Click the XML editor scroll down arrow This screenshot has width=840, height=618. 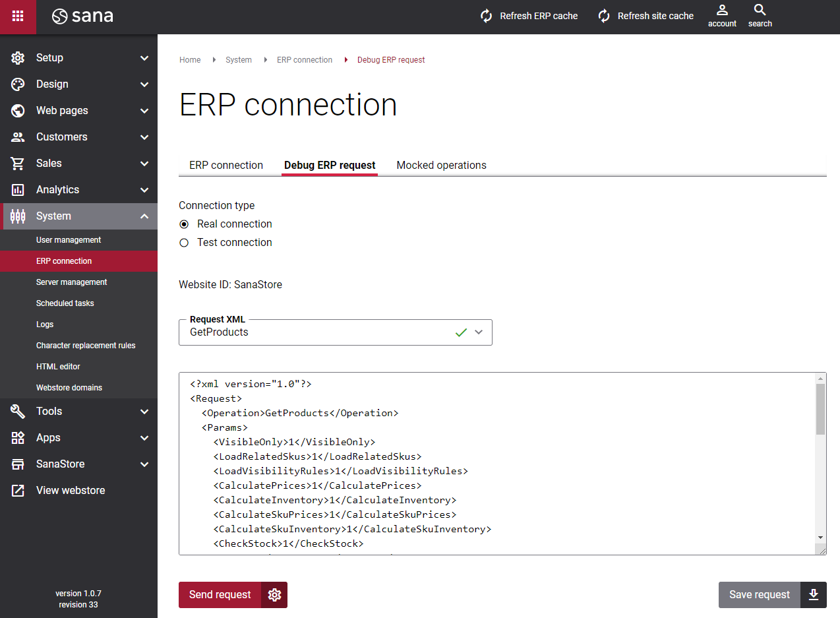tap(820, 538)
